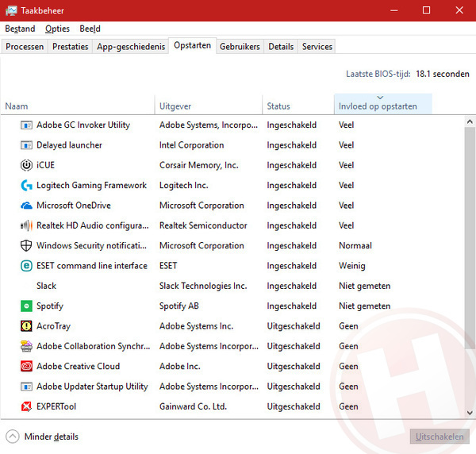
Task: Click Adobe Inc. publisher cell
Action: 180,366
